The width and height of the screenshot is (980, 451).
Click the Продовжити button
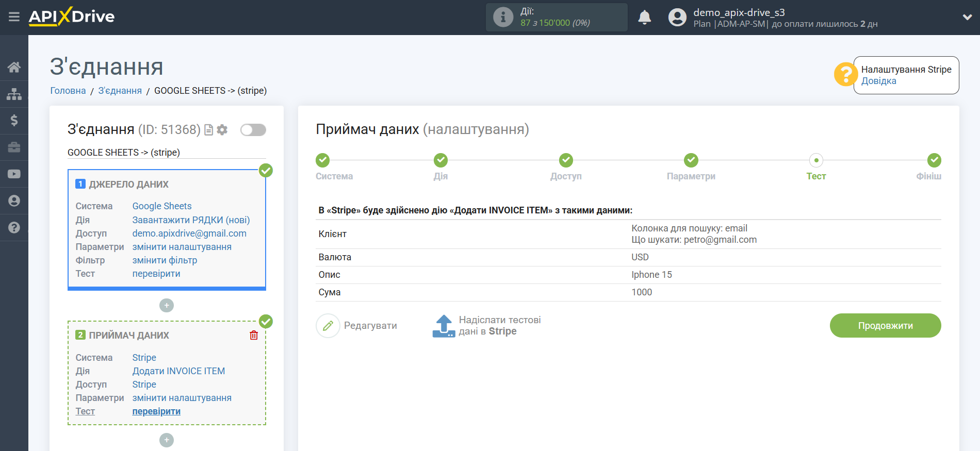pyautogui.click(x=885, y=326)
